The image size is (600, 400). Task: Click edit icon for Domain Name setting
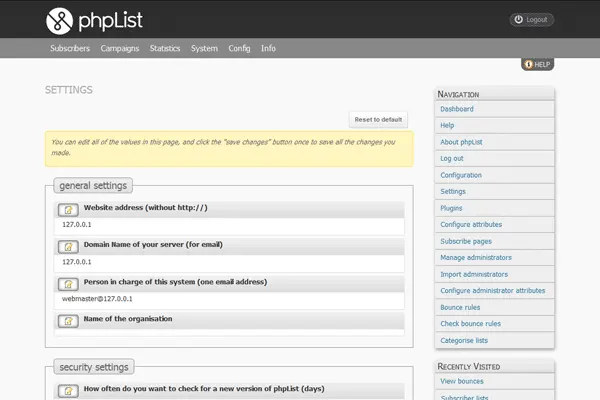[68, 247]
